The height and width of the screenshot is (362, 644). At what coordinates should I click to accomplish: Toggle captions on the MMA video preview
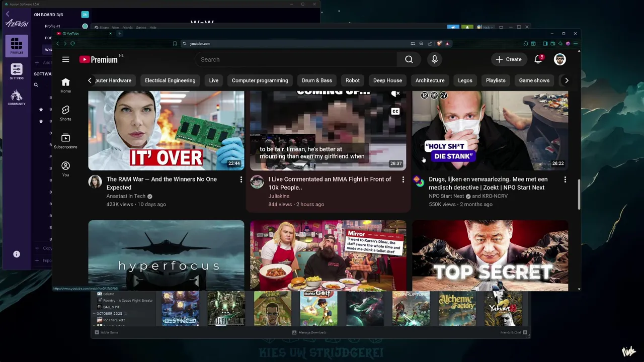click(x=395, y=111)
